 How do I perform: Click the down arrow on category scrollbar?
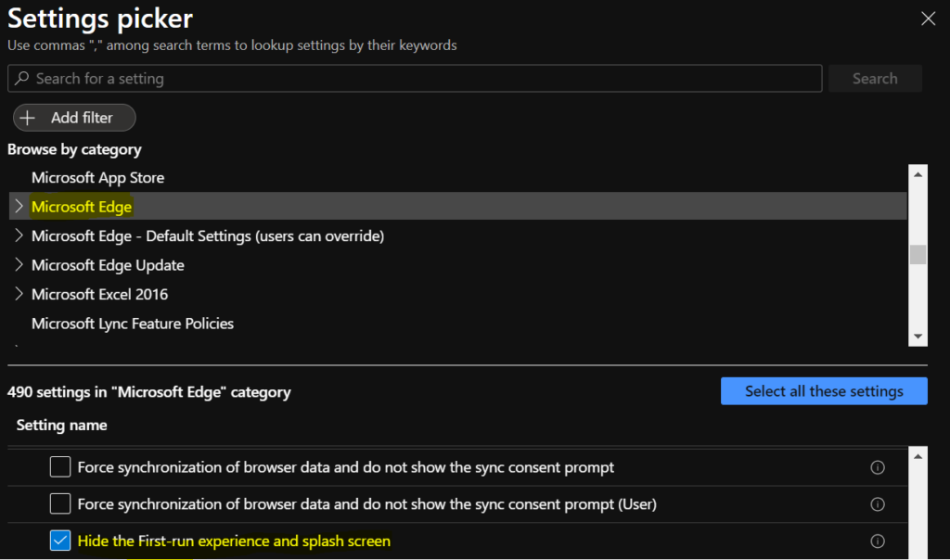click(x=918, y=337)
